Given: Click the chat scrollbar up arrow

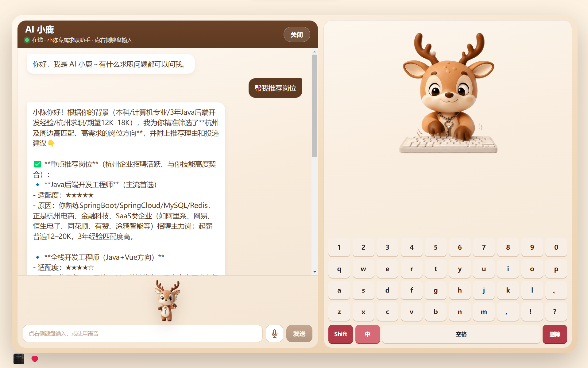Looking at the screenshot, I should [315, 52].
